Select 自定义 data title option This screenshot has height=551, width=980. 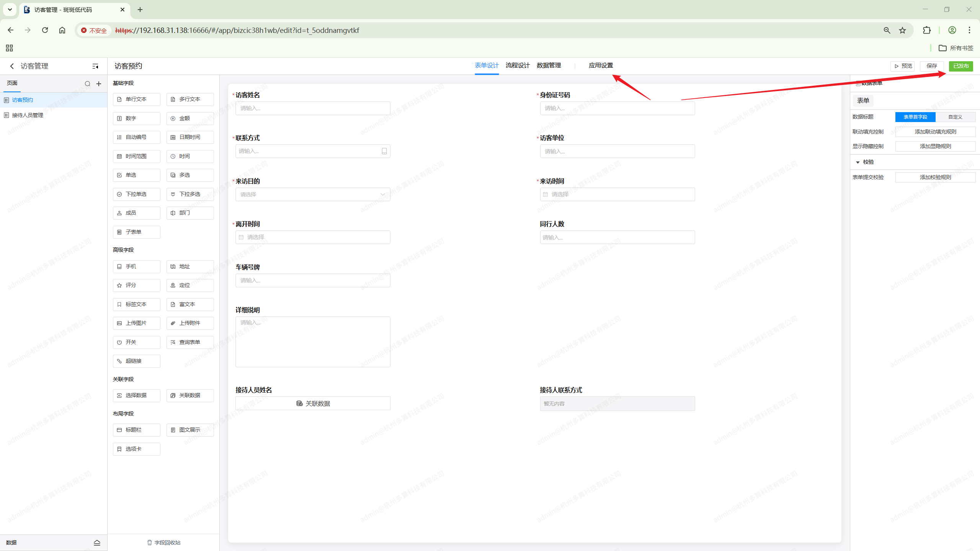coord(955,117)
